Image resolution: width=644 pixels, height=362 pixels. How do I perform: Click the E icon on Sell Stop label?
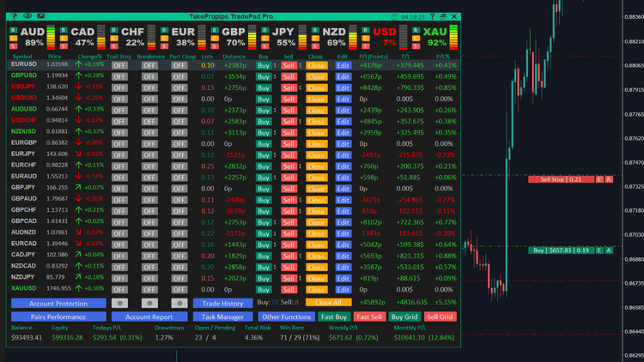[x=599, y=178]
